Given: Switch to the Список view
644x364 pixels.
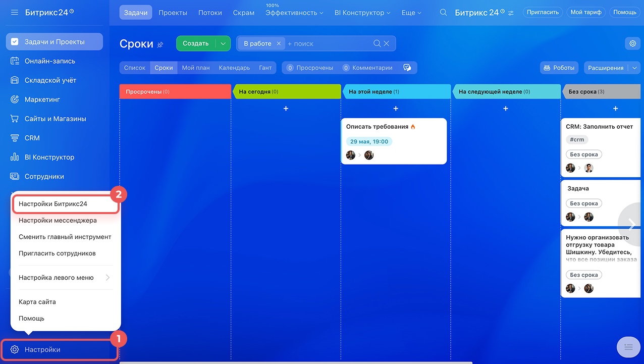Looking at the screenshot, I should (x=135, y=68).
